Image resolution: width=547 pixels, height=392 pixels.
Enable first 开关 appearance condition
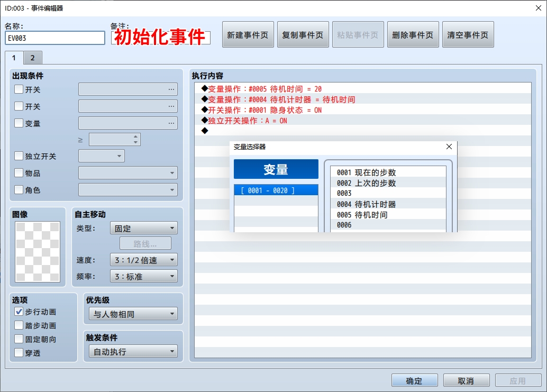tap(19, 89)
